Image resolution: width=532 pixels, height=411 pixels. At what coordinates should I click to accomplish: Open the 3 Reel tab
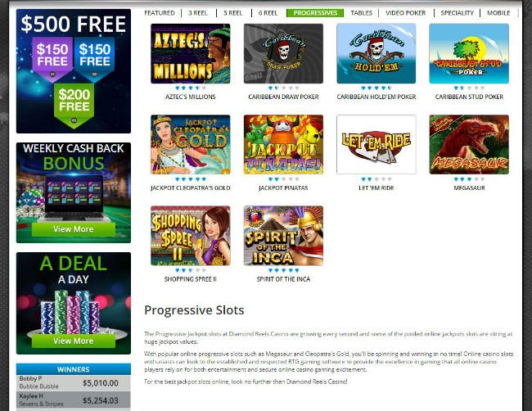[x=198, y=13]
